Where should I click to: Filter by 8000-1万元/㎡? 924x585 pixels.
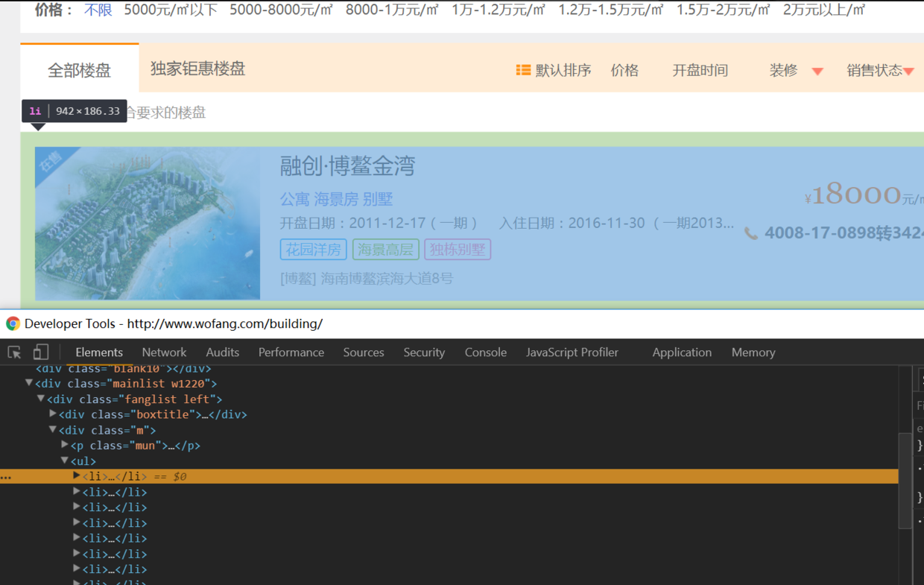pos(392,10)
